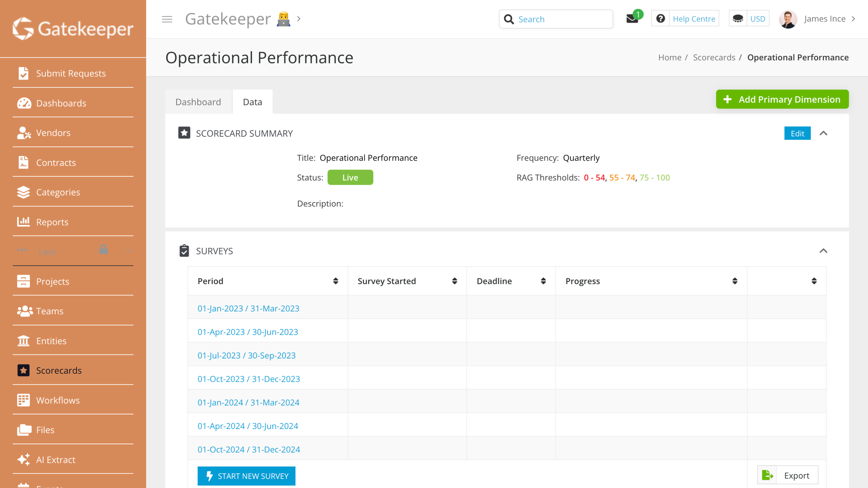Click the Entities bank building icon
868x488 pixels.
[23, 341]
